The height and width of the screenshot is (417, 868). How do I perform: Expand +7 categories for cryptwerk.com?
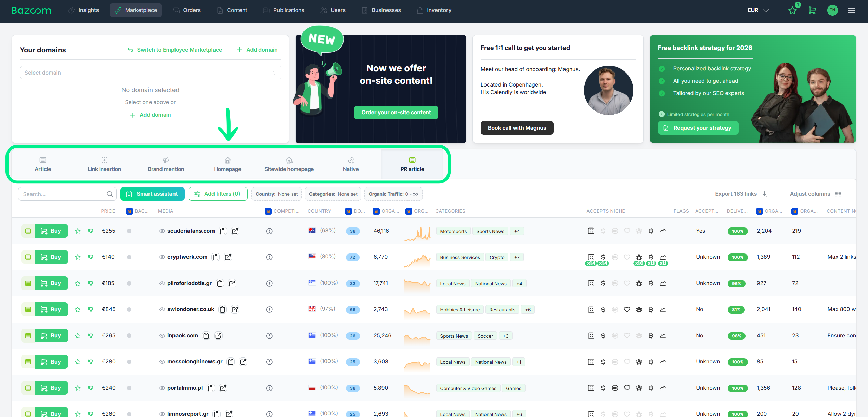coord(517,257)
